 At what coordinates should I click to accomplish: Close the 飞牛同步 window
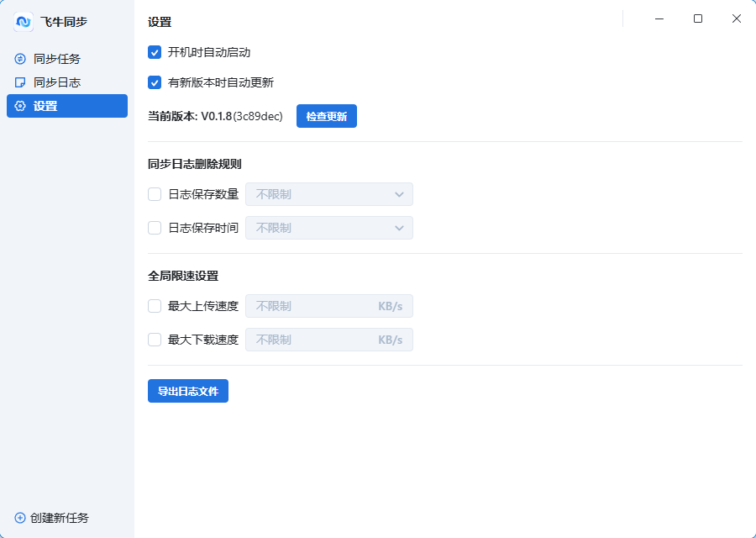[x=736, y=18]
